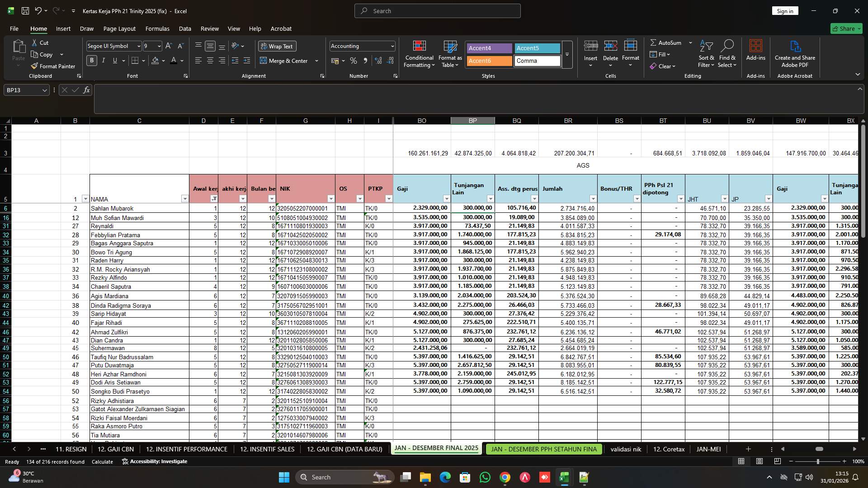Screen dimensions: 868x488
Task: Enable Wrap Text
Action: pyautogui.click(x=277, y=46)
